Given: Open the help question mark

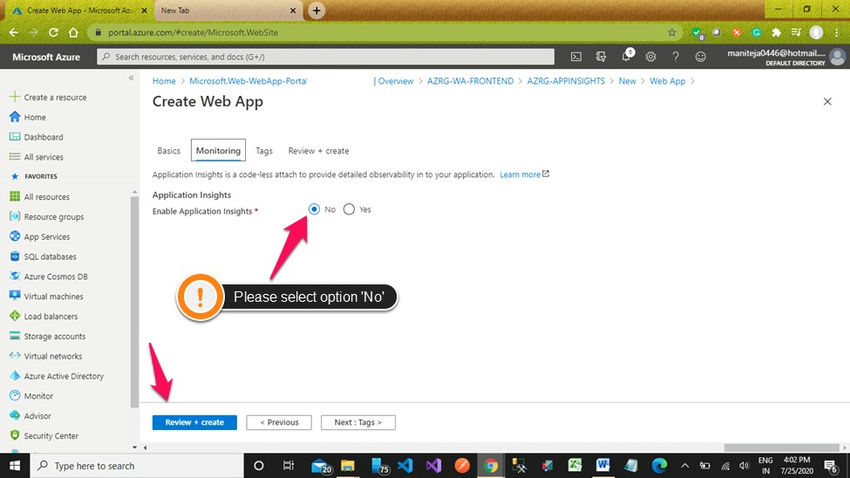Looking at the screenshot, I should 675,56.
